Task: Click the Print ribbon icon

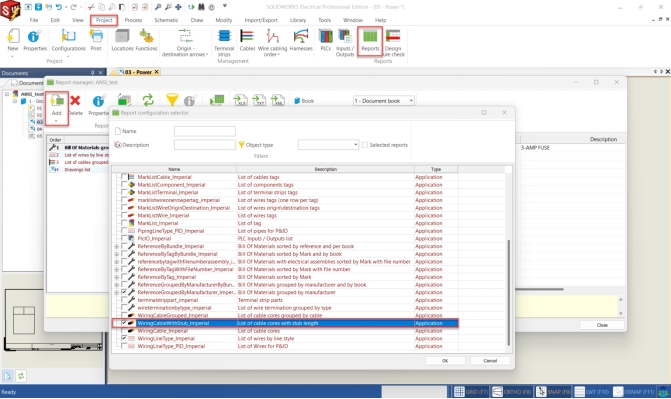Action: (96, 40)
